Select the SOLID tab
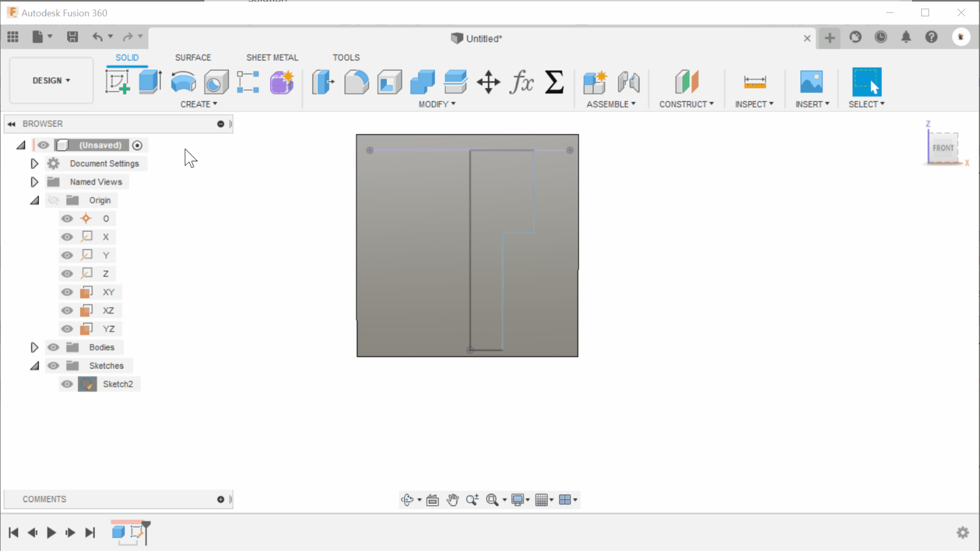This screenshot has width=980, height=551. pos(127,57)
